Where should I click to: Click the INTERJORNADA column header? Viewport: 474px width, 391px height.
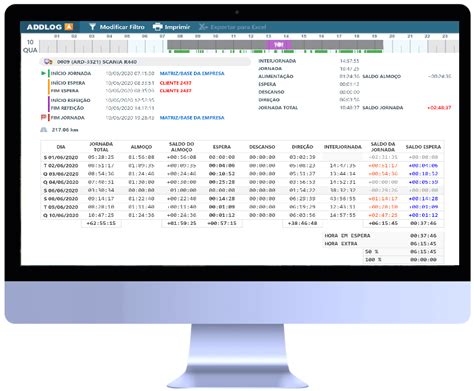343,147
